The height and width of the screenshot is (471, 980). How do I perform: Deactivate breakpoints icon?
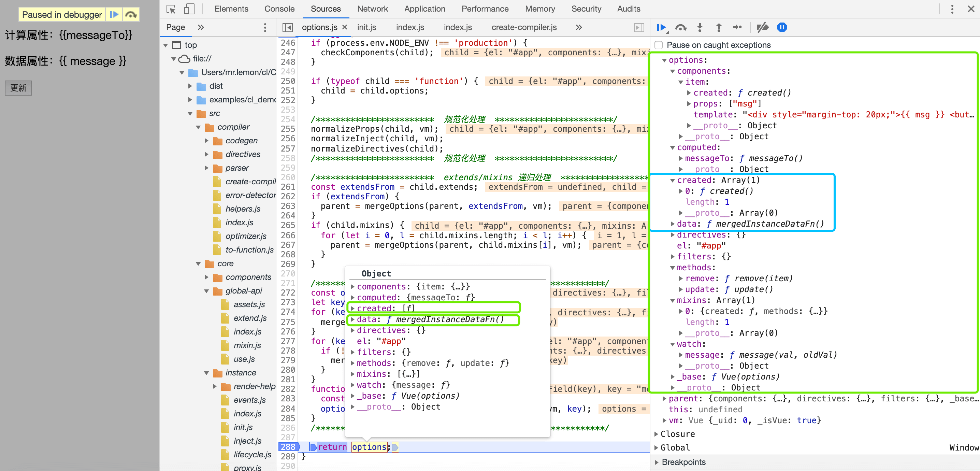click(x=762, y=27)
